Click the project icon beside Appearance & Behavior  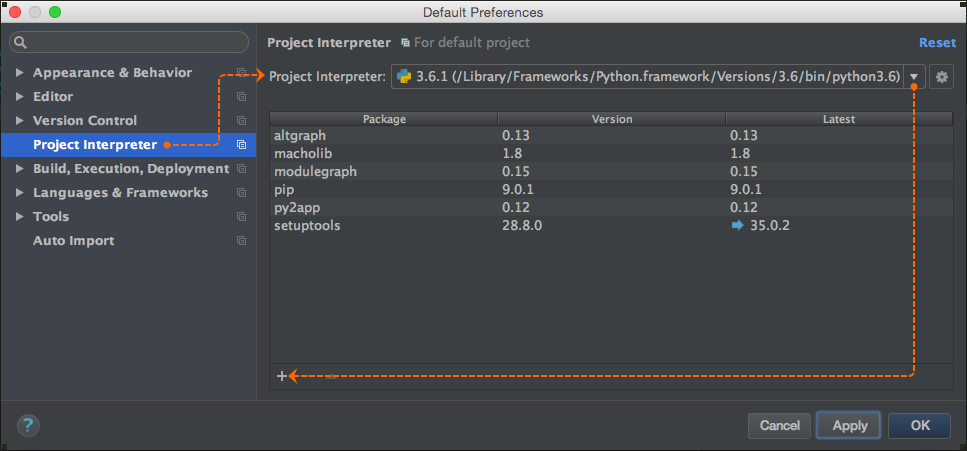[241, 73]
